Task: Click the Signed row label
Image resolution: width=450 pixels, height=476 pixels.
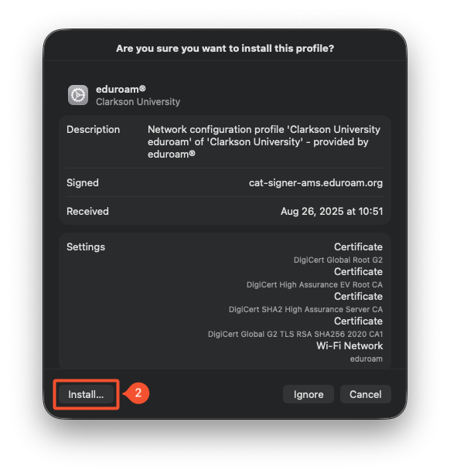Action: tap(83, 182)
